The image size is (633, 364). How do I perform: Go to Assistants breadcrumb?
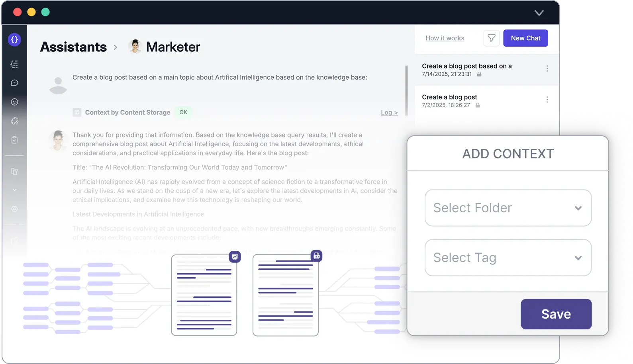coord(73,47)
